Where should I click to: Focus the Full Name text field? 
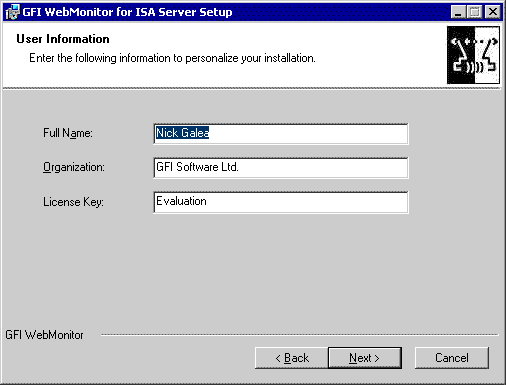click(281, 134)
